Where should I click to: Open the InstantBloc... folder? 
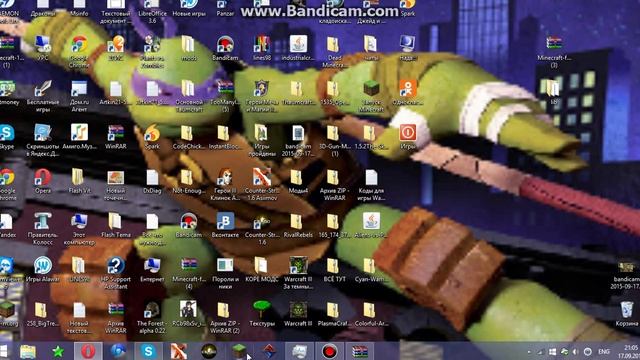tap(224, 137)
